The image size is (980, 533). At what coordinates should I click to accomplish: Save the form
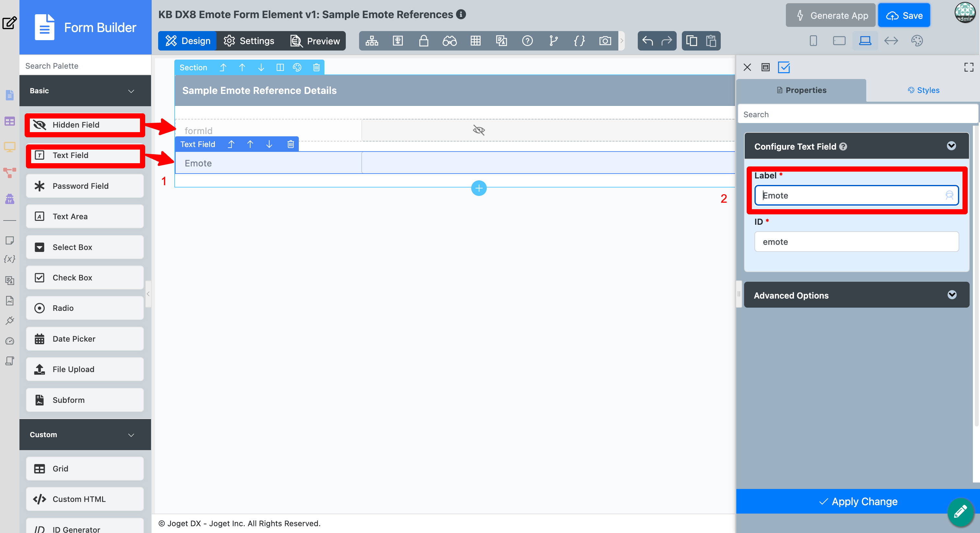pos(904,15)
